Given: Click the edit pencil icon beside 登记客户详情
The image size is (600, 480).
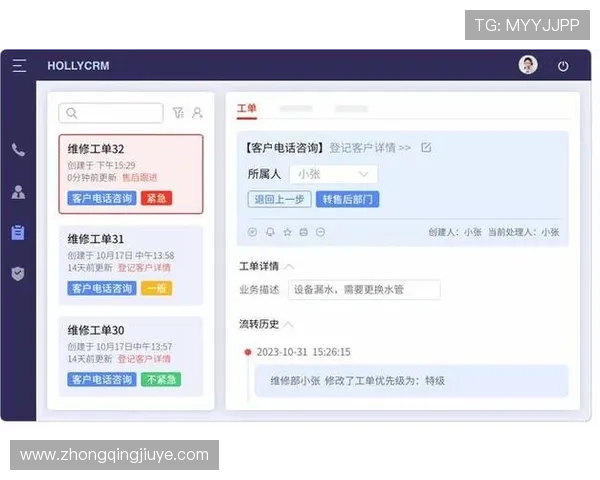Looking at the screenshot, I should [426, 147].
